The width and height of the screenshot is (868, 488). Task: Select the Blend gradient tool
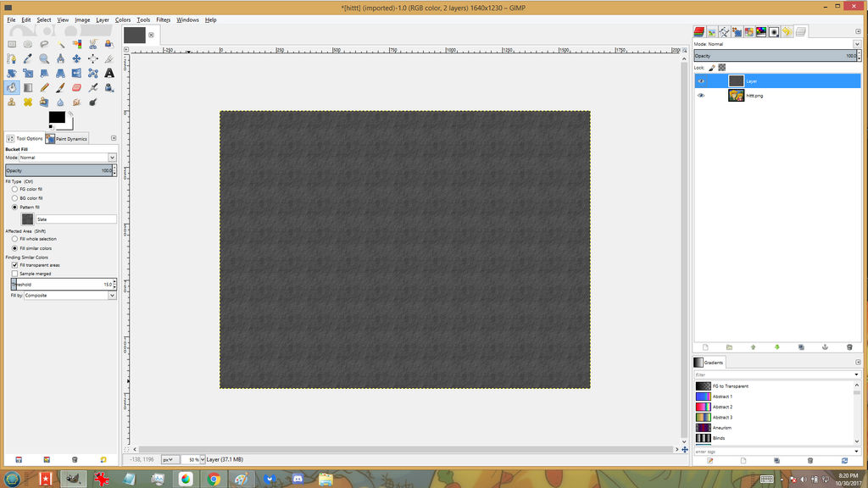coord(28,87)
